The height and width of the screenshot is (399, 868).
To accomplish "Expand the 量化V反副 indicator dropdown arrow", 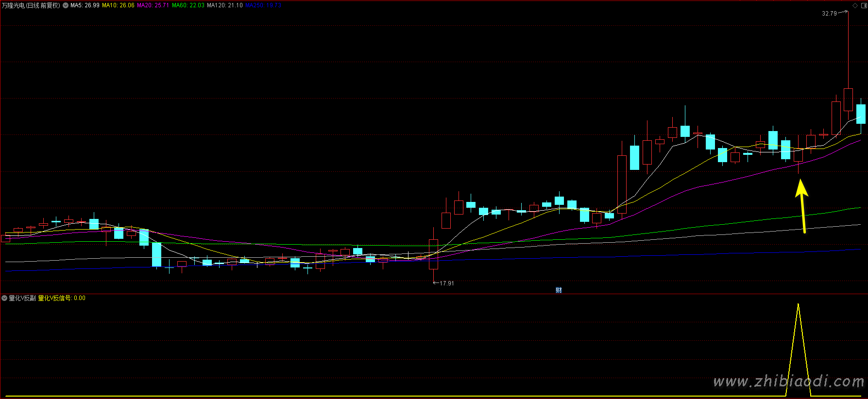I will click(4, 298).
